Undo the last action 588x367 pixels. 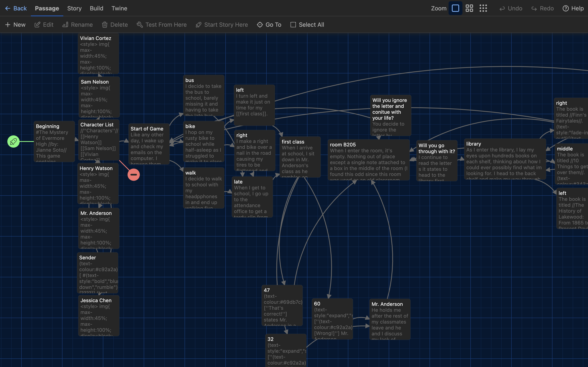[510, 8]
